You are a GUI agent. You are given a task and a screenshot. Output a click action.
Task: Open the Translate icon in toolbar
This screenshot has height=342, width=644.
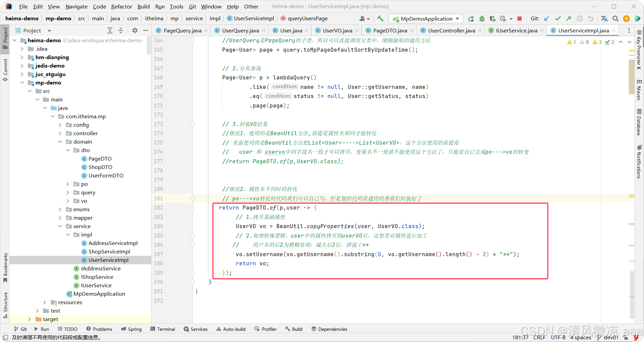[604, 19]
